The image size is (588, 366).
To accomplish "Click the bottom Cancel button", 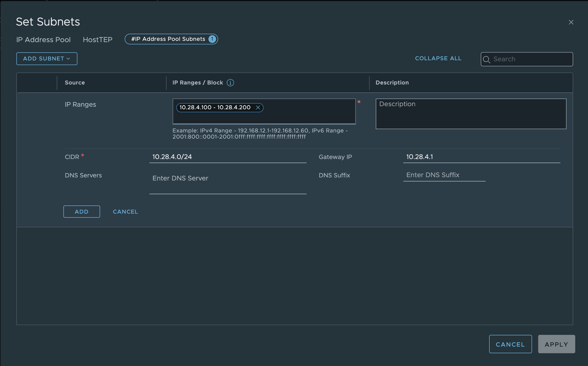I will (x=510, y=344).
